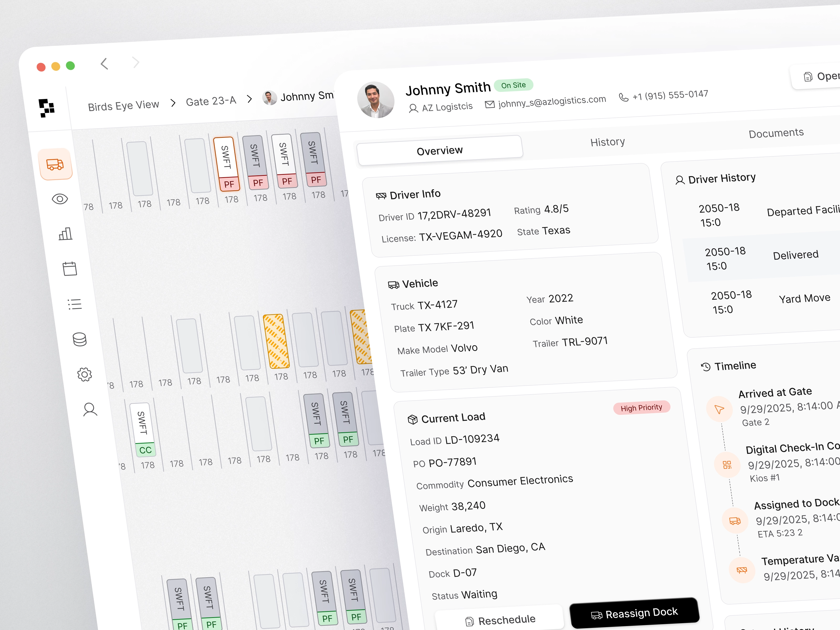Select the yellow striped parking slot
Screen dimensions: 840x630
(276, 341)
